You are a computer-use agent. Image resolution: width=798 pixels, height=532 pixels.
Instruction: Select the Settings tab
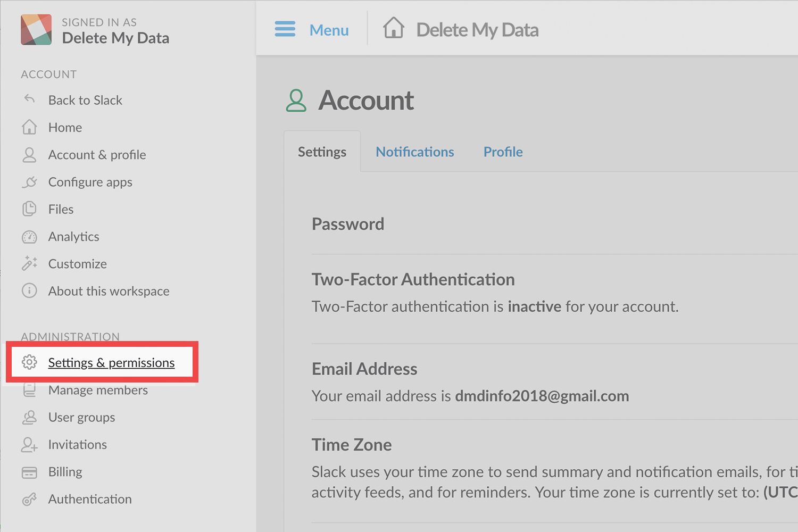coord(322,152)
